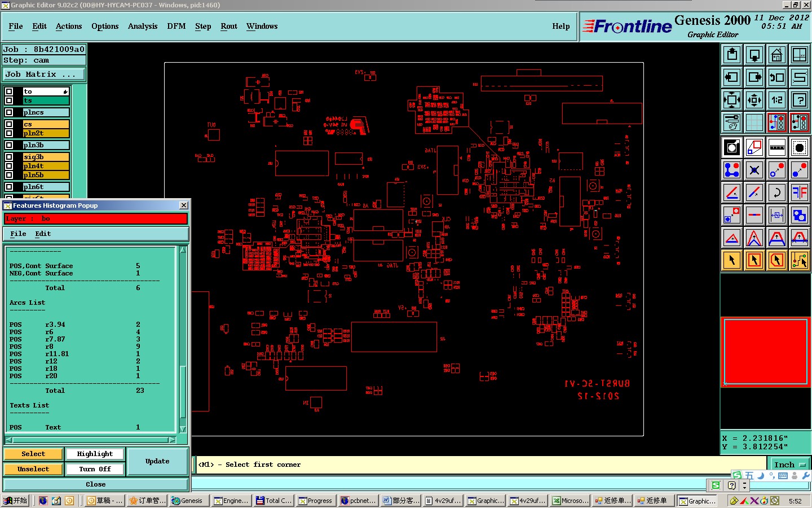Image resolution: width=812 pixels, height=508 pixels.
Task: Select the polygon selection arrow tool
Action: [x=777, y=260]
